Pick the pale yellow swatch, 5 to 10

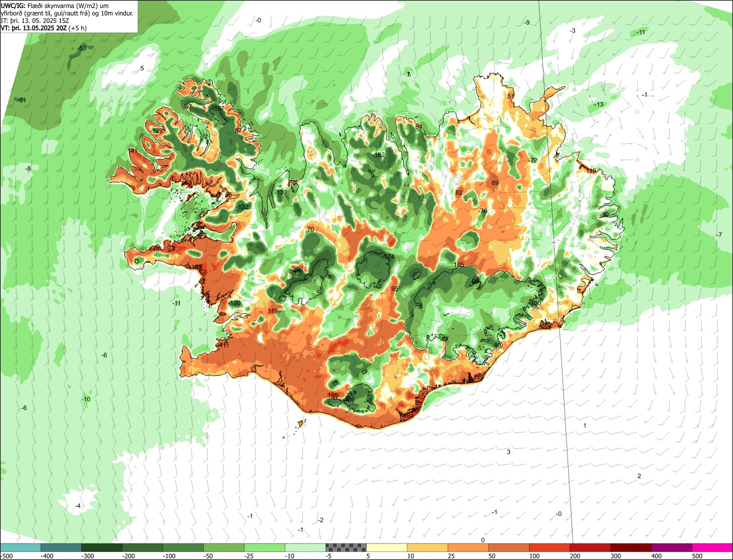click(387, 547)
